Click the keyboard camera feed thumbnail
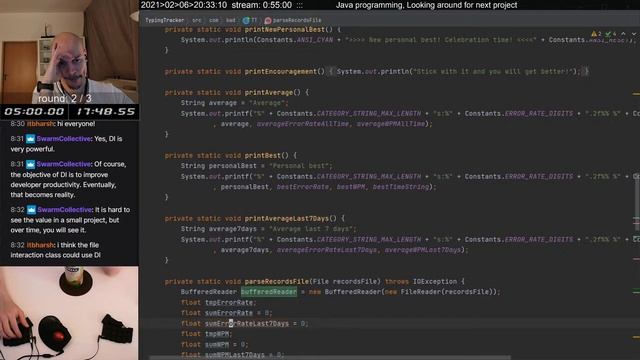The image size is (640, 360). [69, 313]
